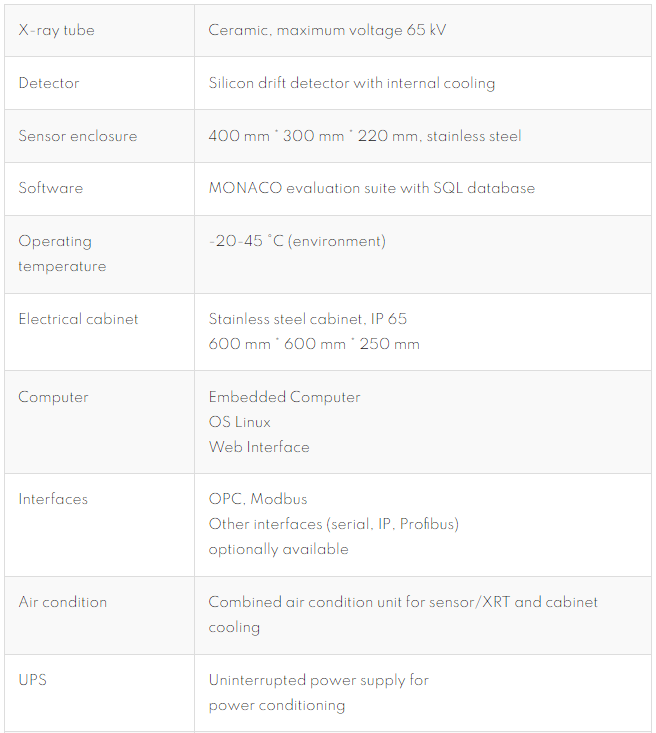Select the Air condition label
The height and width of the screenshot is (733, 656).
pos(63,602)
